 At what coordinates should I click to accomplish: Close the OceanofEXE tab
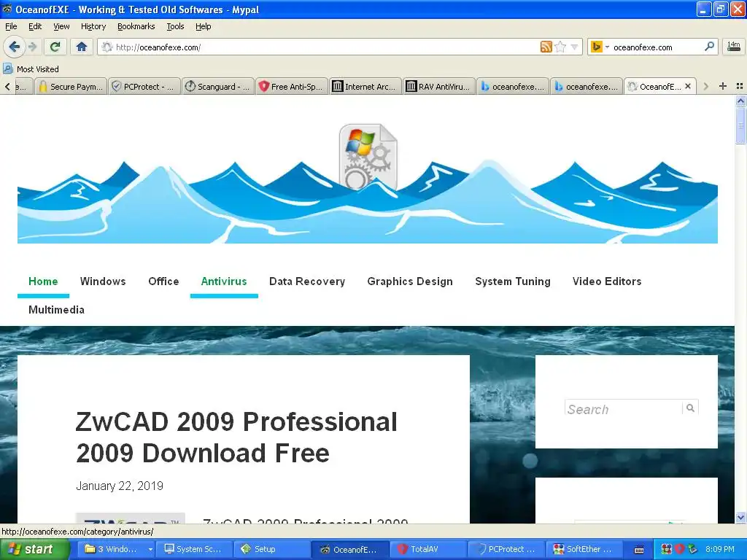[687, 86]
